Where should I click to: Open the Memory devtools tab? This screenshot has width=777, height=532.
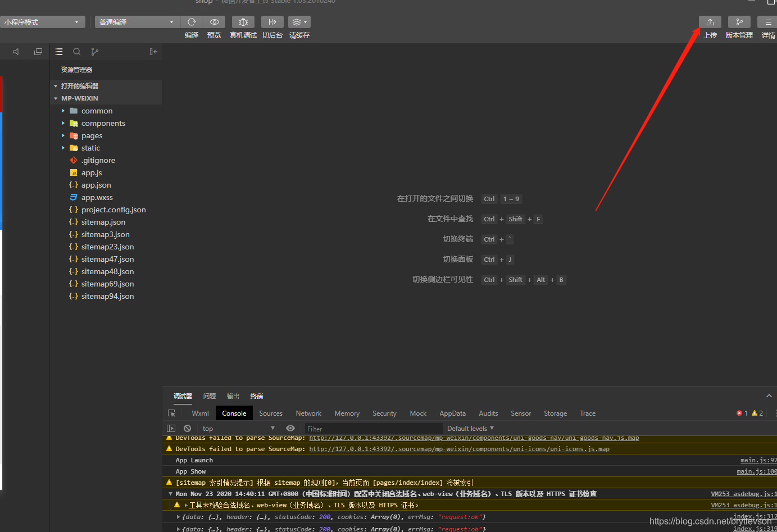click(x=347, y=413)
